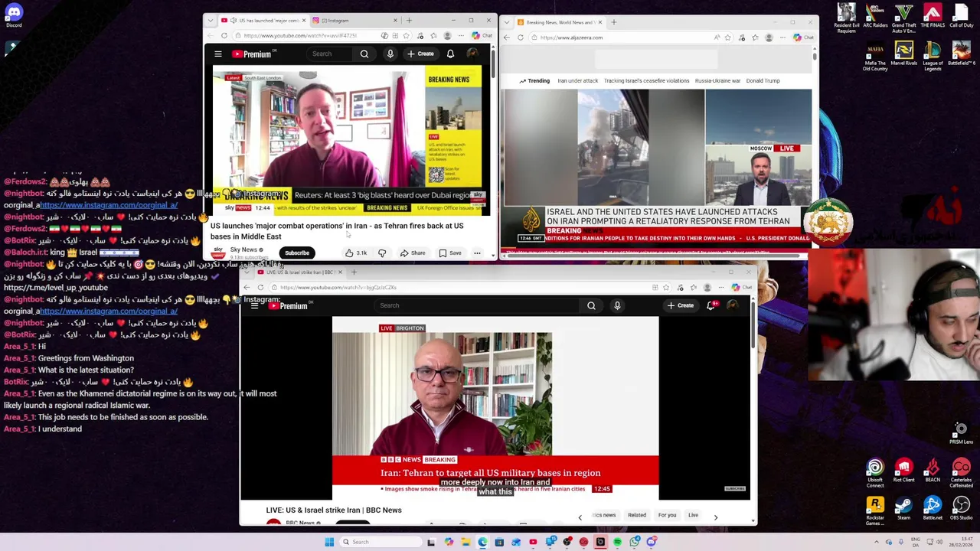This screenshot has width=980, height=551.
Task: Expand next chips arrow below BBC video
Action: point(716,517)
